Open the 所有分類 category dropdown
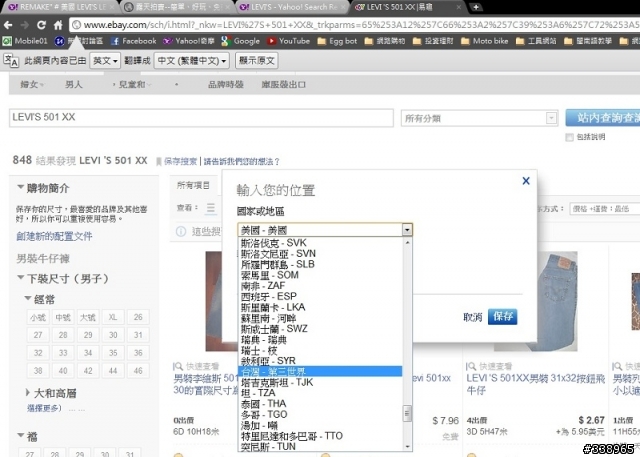Screen dimensions: 640x457 479,118
